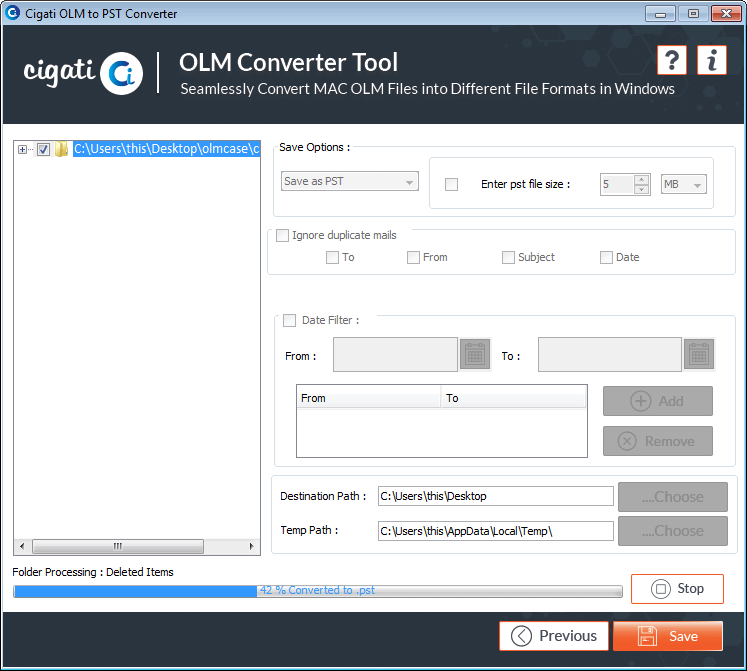Screen dimensions: 747x671
Task: Open the info 'i' icon
Action: (712, 60)
